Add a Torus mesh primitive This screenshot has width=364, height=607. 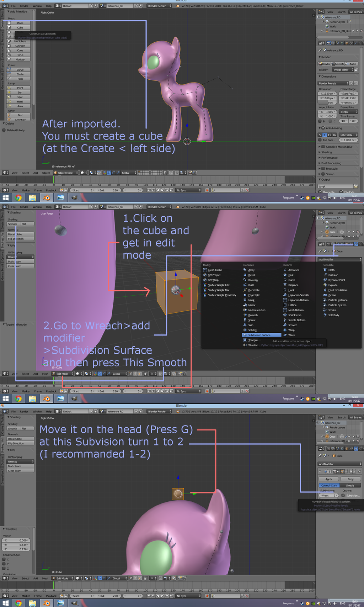point(19,55)
